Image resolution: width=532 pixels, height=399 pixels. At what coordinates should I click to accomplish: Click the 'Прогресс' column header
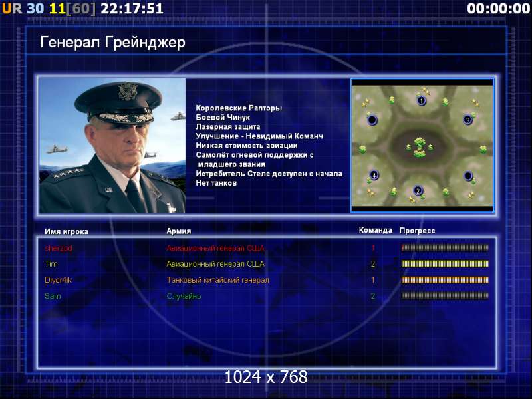(x=417, y=231)
